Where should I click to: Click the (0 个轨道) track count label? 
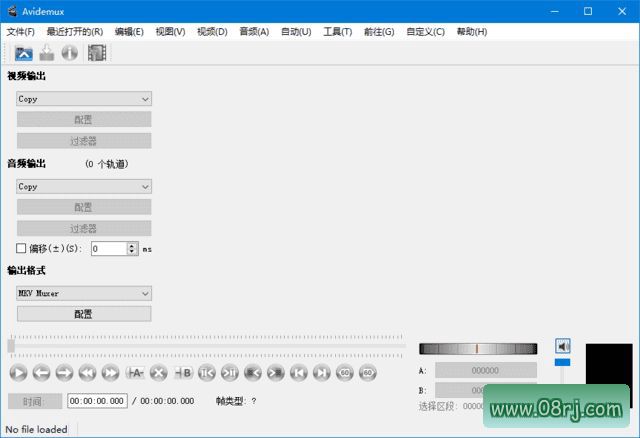(107, 164)
